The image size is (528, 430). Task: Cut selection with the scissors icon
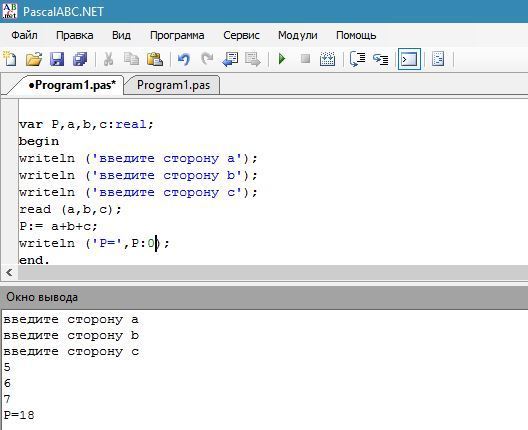pyautogui.click(x=108, y=59)
